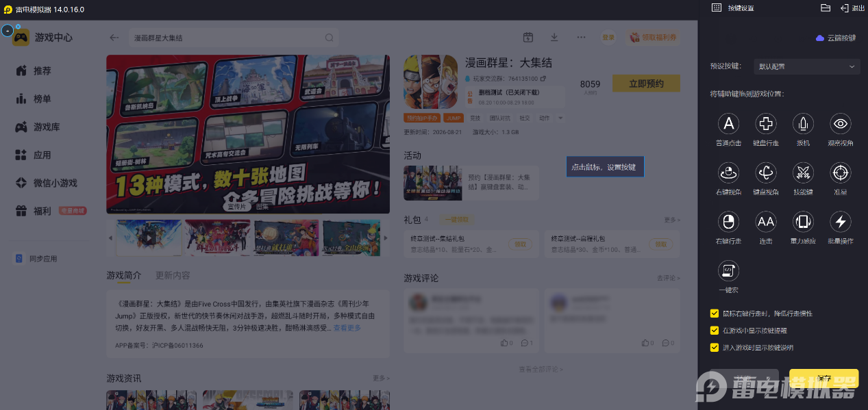868x410 pixels.
Task: Copy the player group number 764135100
Action: pyautogui.click(x=543, y=79)
